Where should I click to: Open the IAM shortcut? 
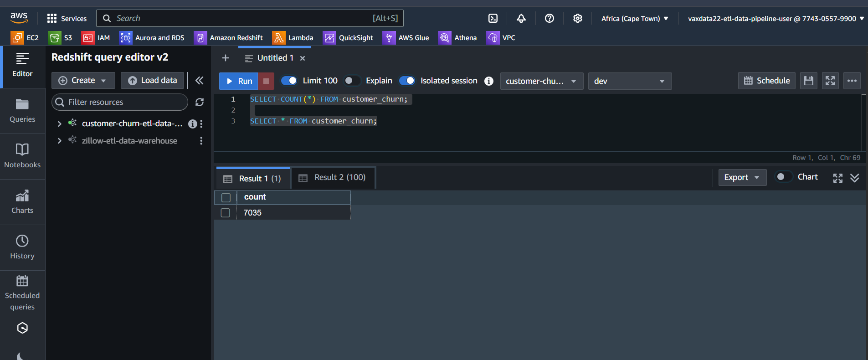[96, 37]
